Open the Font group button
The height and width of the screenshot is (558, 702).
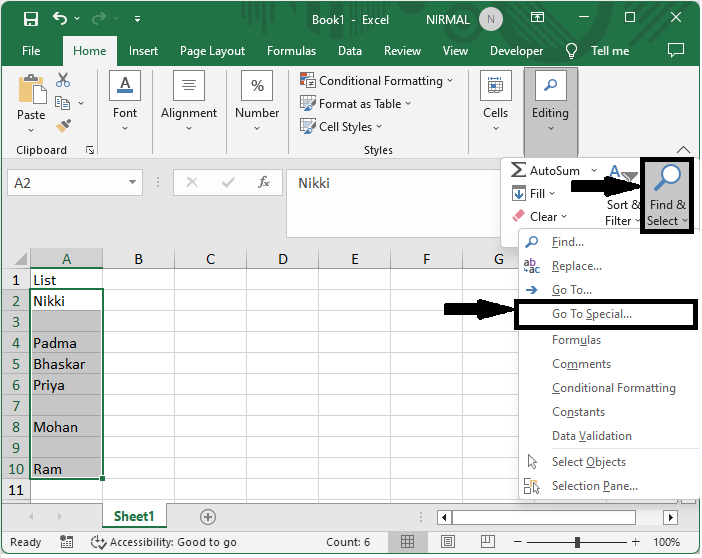(125, 101)
